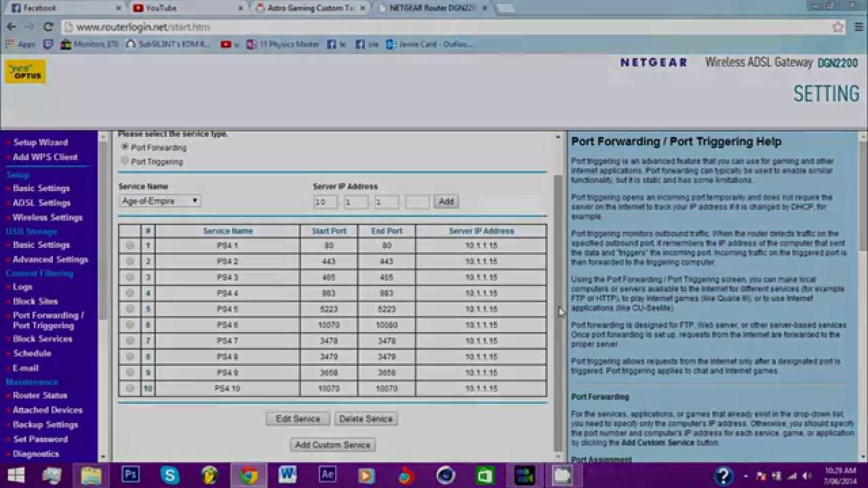
Task: Open the 11 Physics Master bookmark
Action: pos(283,44)
